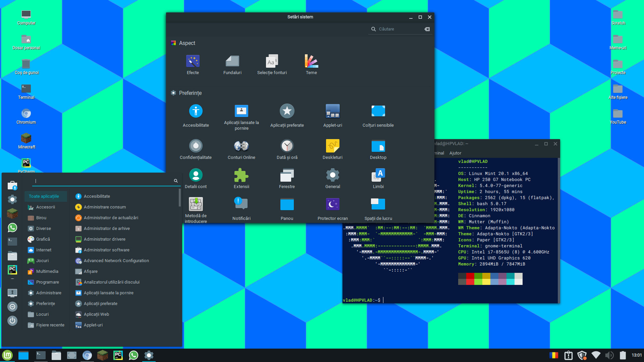Open the Extensii puzzle icon

[x=241, y=175]
